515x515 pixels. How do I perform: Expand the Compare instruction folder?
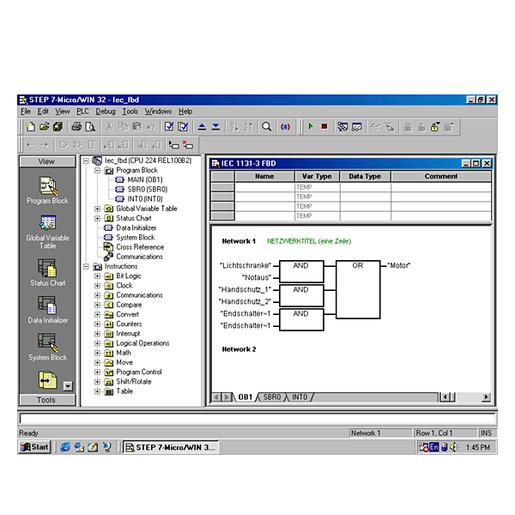coord(97,305)
